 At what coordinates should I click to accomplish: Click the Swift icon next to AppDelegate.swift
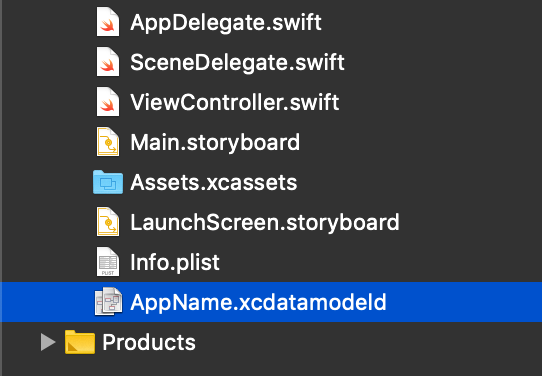coord(108,22)
